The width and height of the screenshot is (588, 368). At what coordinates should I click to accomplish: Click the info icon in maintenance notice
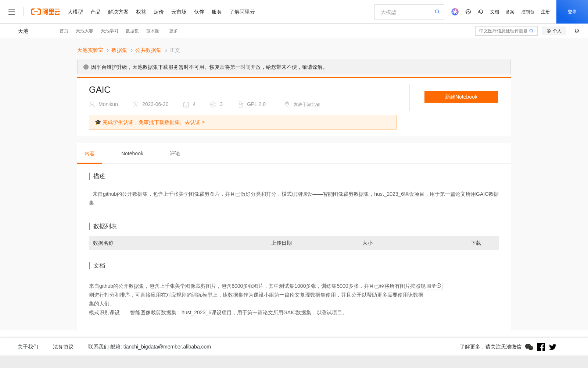click(x=86, y=67)
